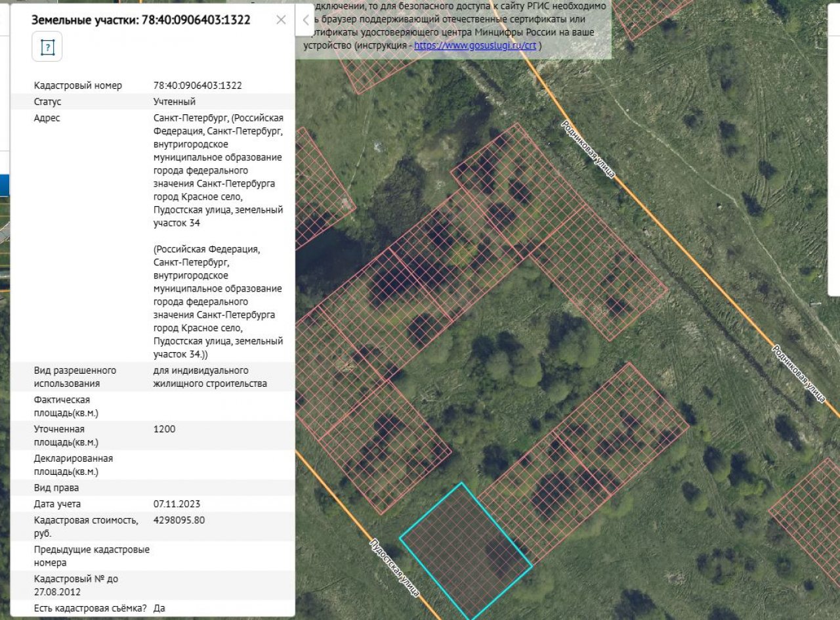
Task: Click the Дата учета value 07.11.2023
Action: click(x=177, y=504)
